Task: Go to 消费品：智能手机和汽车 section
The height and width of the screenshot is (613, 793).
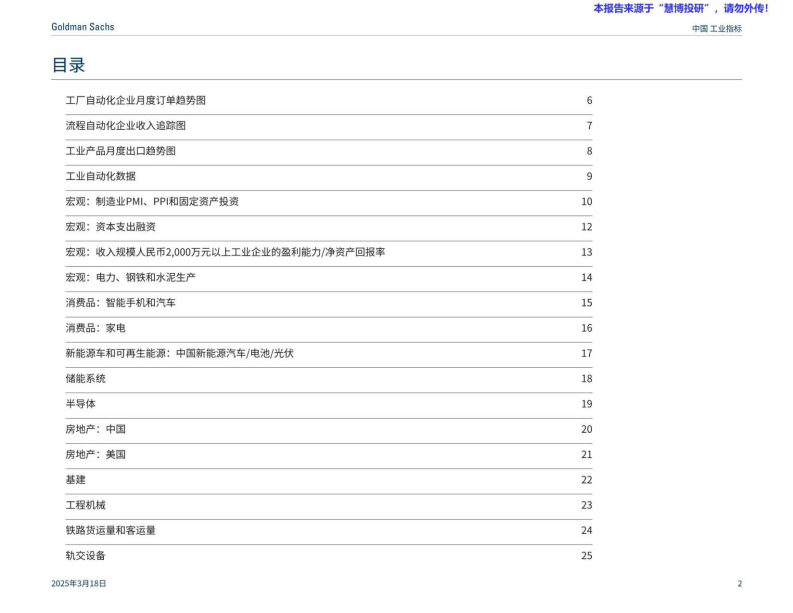Action: 120,302
